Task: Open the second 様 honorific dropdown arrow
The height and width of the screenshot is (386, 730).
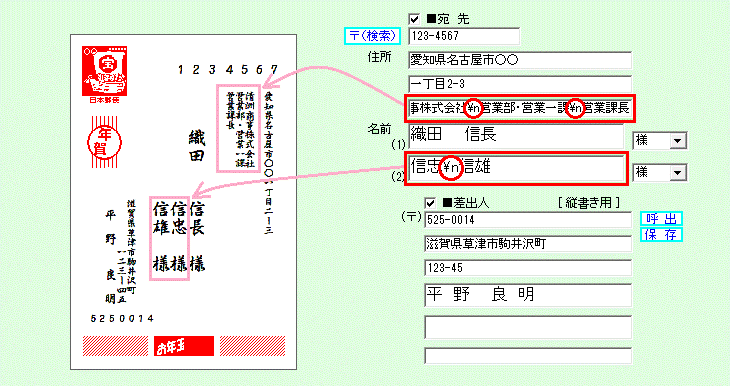Action: click(x=678, y=173)
